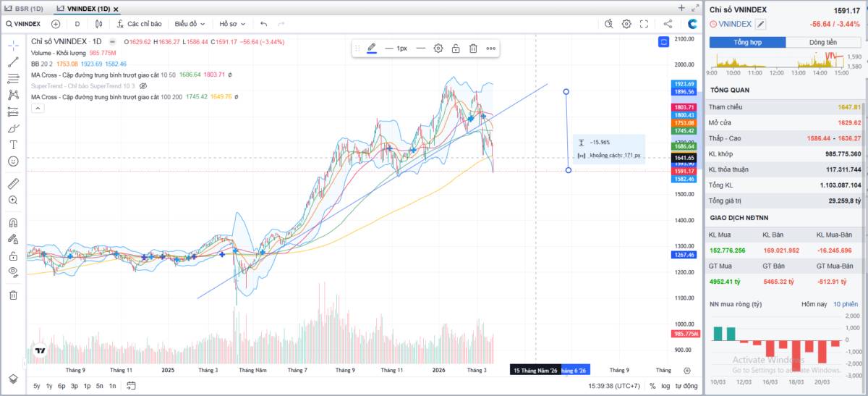Image resolution: width=868 pixels, height=396 pixels.
Task: Click the blue auto-fit price scale button
Action: (x=663, y=42)
